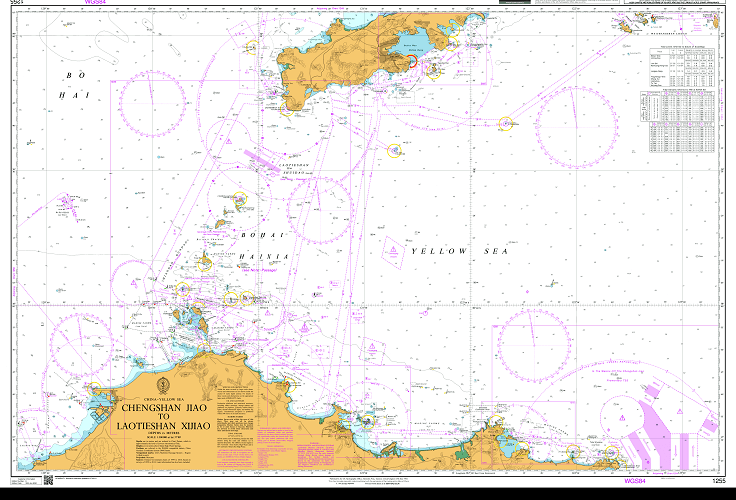Click the red light sector arc on northern peninsula

pyautogui.click(x=411, y=61)
